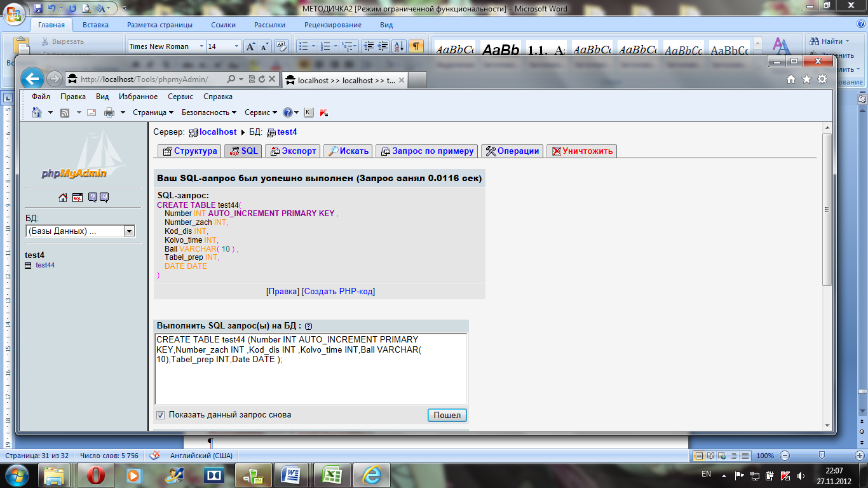Click IE home icon in title area

click(791, 79)
